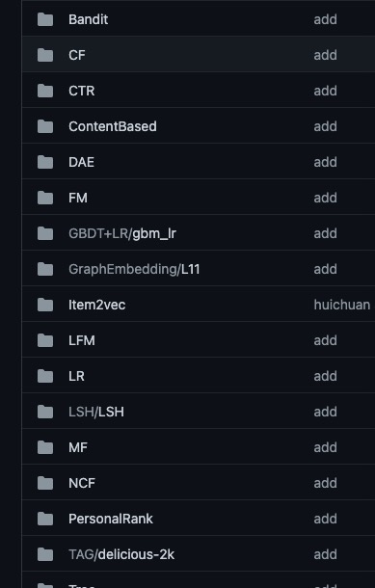Image resolution: width=375 pixels, height=588 pixels.
Task: Click the folder icon beside LFM
Action: (x=45, y=340)
